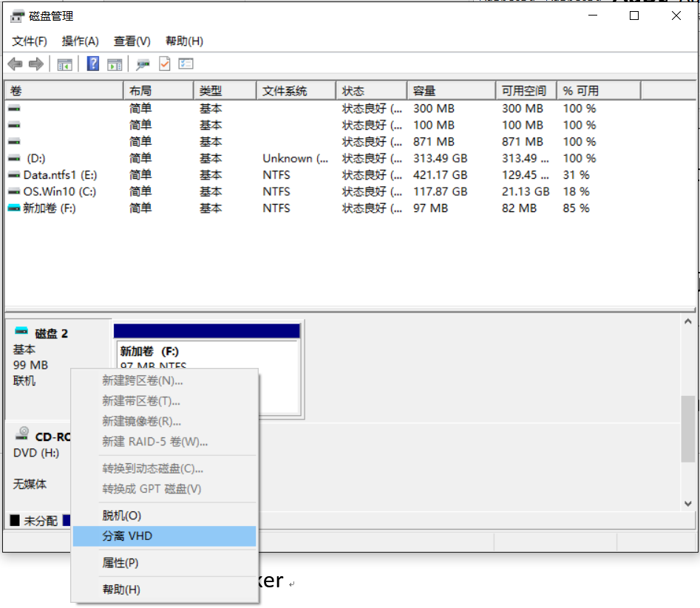Click the back navigation arrow
The image size is (700, 608).
click(x=13, y=64)
